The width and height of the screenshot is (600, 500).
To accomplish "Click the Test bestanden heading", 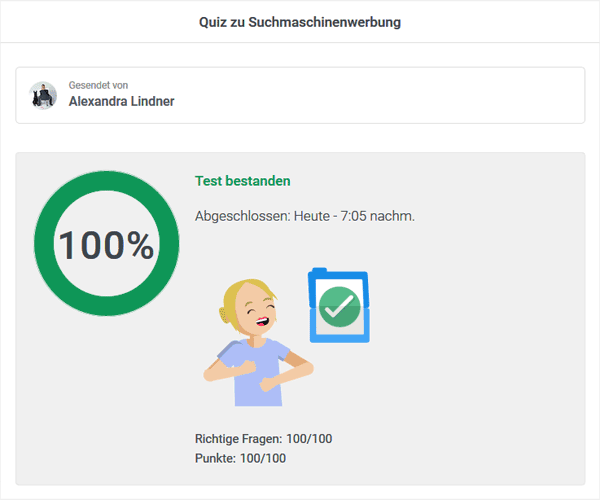I will pyautogui.click(x=243, y=181).
